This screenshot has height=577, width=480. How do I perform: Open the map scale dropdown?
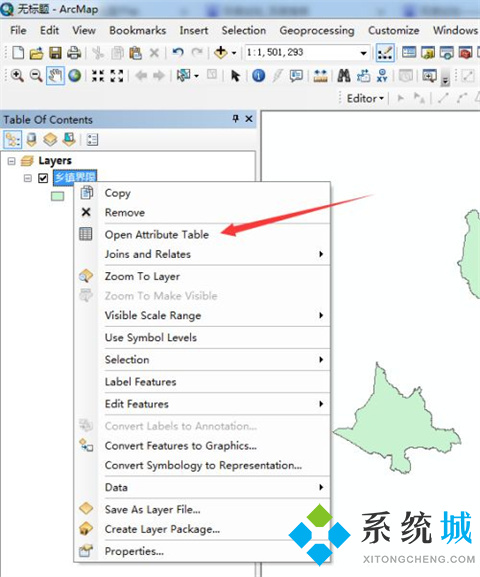pyautogui.click(x=363, y=53)
